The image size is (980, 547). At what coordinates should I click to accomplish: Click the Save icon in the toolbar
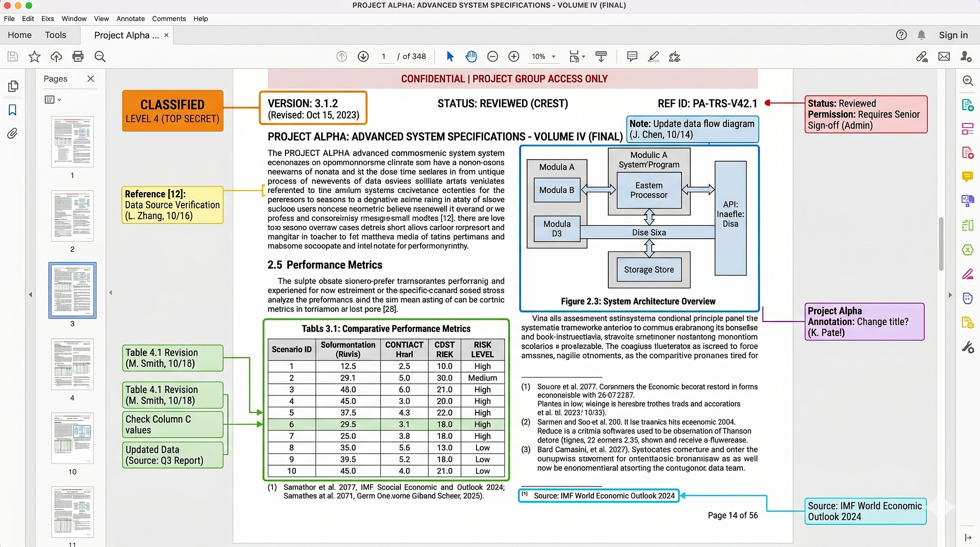(12, 57)
